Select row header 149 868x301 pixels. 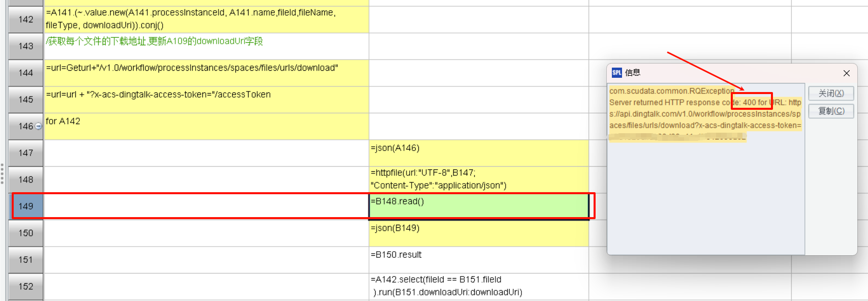click(25, 206)
